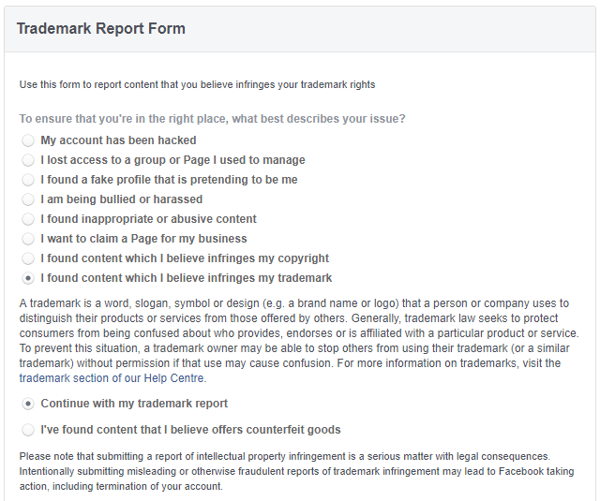Choose 'I lost access to a group or Page' radio
Viewport: 600px width, 501px height.
point(28,160)
